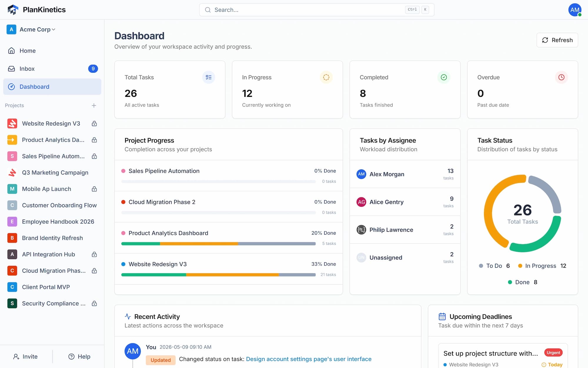Click the In Progress 12 legend entry
The width and height of the screenshot is (588, 368).
[542, 266]
